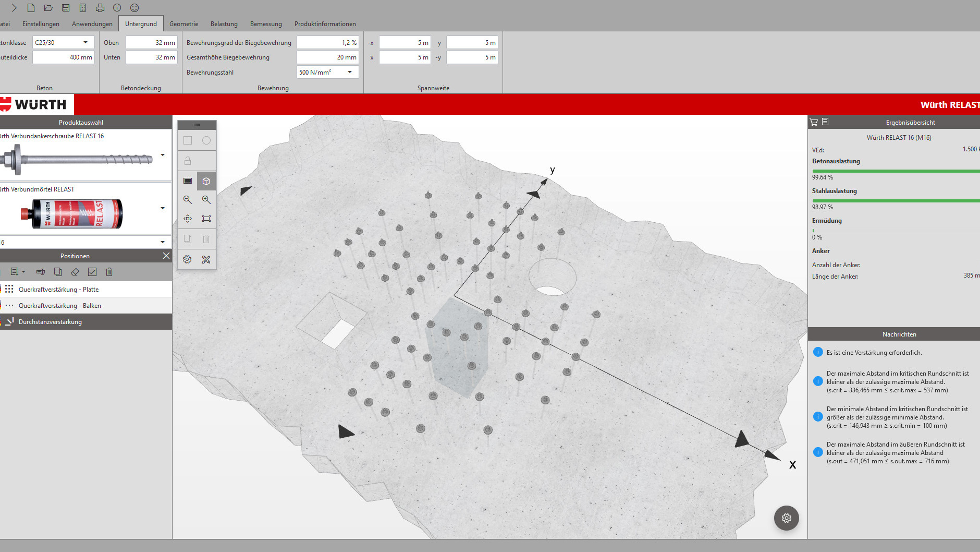Open the Verbundmörtel RELAST product dropdown
Viewport: 980px width, 552px height.
click(x=163, y=208)
